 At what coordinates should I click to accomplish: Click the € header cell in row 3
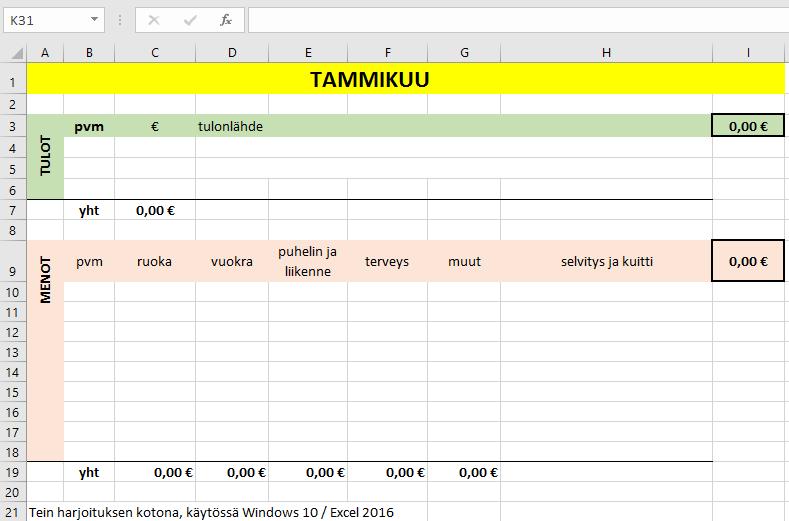pos(155,126)
